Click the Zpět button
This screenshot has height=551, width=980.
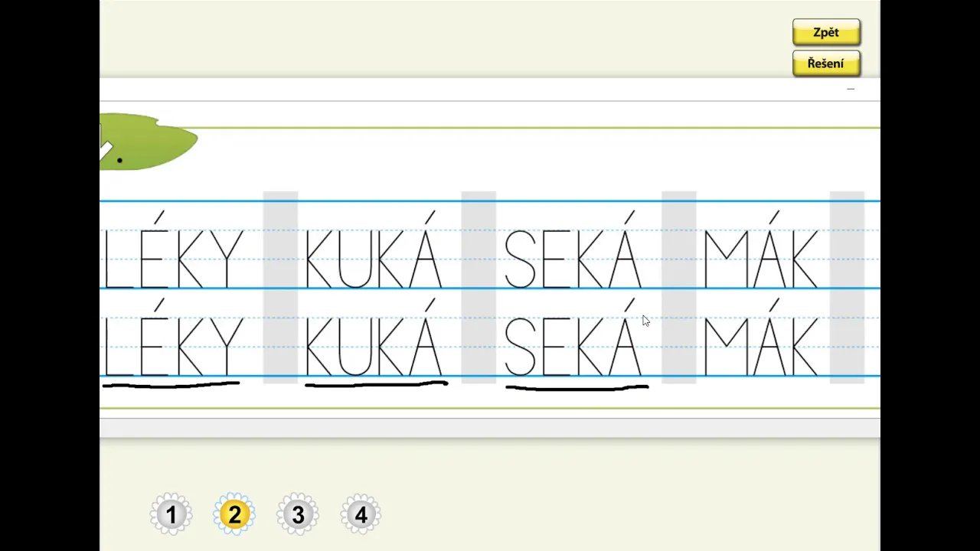pos(826,33)
